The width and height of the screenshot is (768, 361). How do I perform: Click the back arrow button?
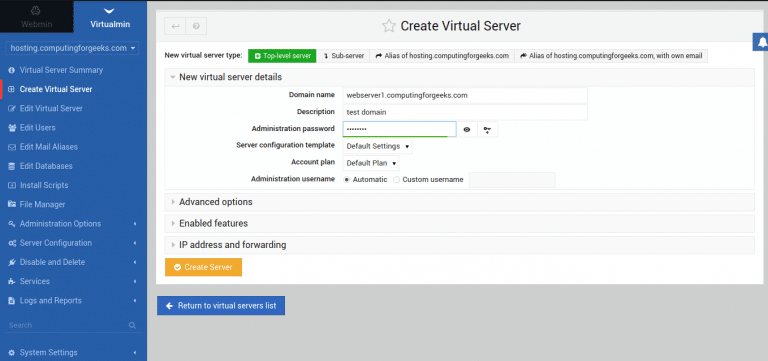[175, 26]
